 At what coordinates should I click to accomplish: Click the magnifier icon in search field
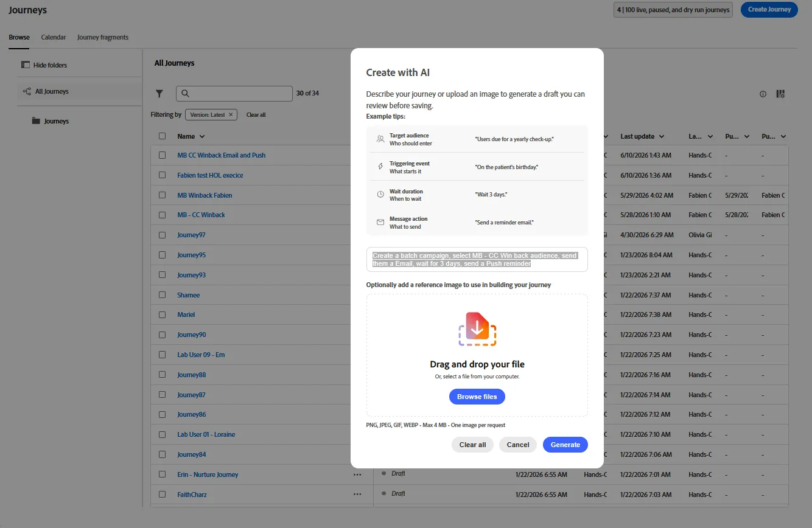[x=186, y=94]
